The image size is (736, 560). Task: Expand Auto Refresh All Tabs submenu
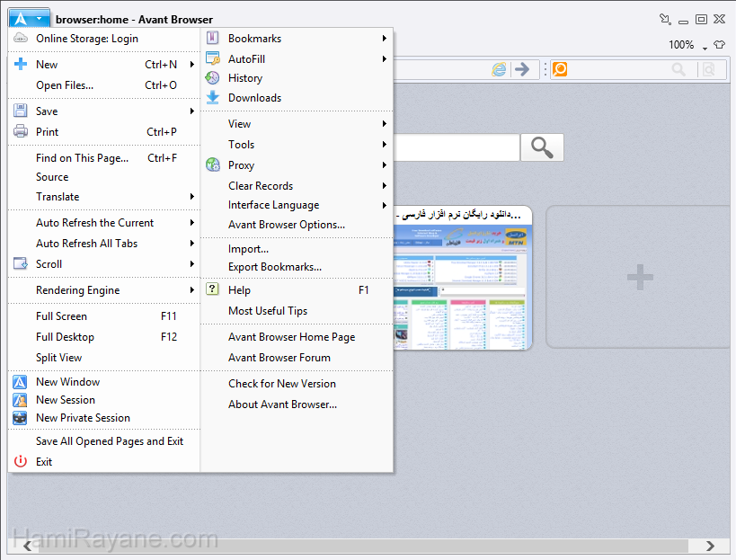(x=192, y=244)
